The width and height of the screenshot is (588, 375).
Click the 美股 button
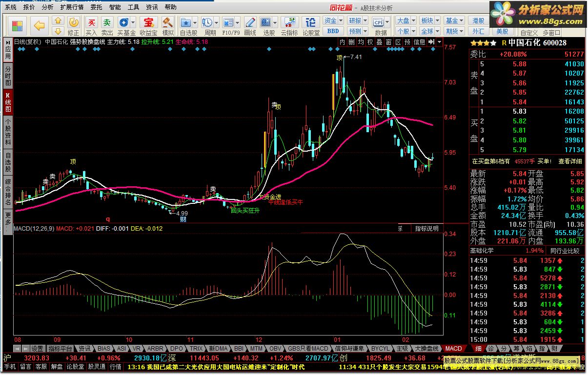pos(502,31)
